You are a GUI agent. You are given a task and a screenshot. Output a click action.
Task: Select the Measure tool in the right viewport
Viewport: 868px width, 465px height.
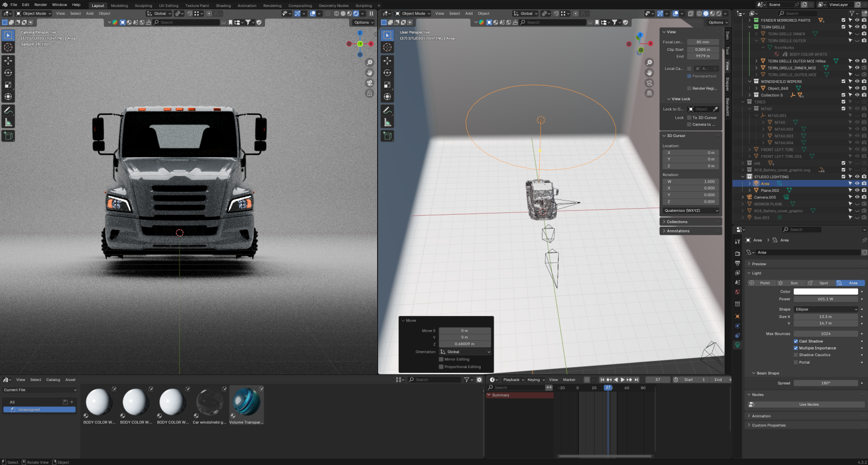tap(387, 122)
